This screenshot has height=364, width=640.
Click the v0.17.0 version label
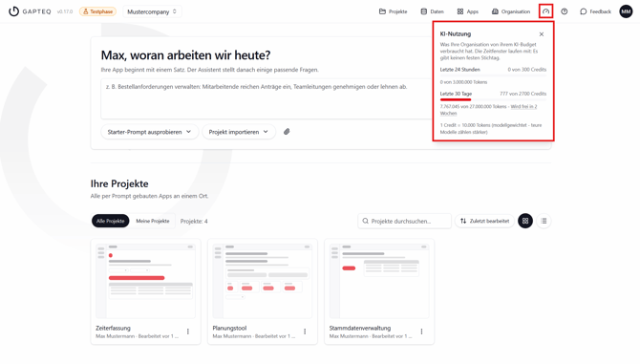(65, 11)
